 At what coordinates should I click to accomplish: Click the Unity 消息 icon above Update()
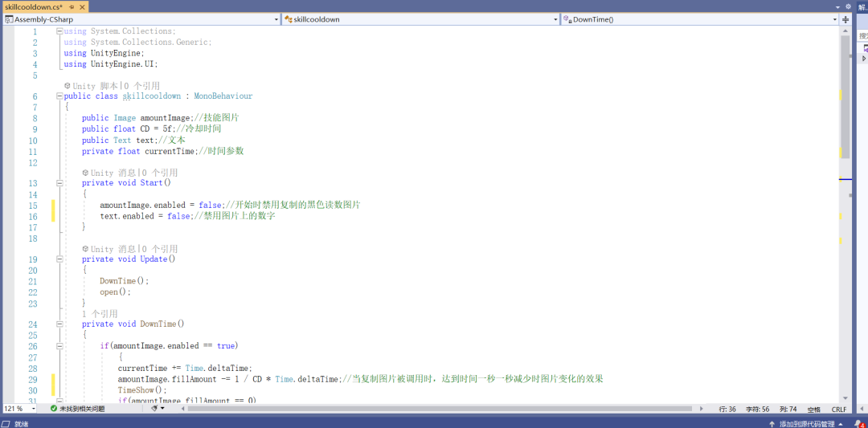[x=85, y=249]
